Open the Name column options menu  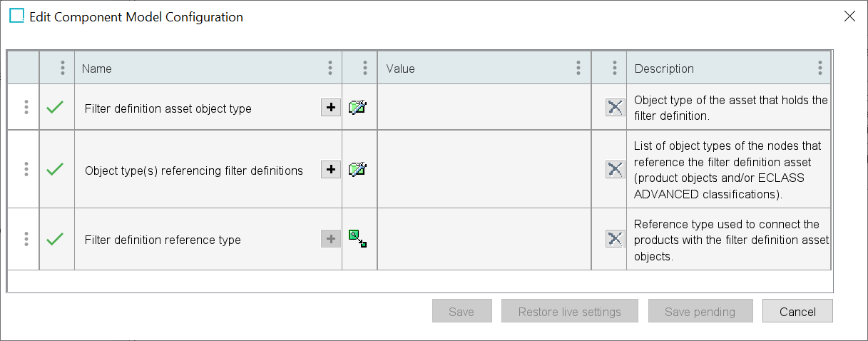pyautogui.click(x=330, y=68)
